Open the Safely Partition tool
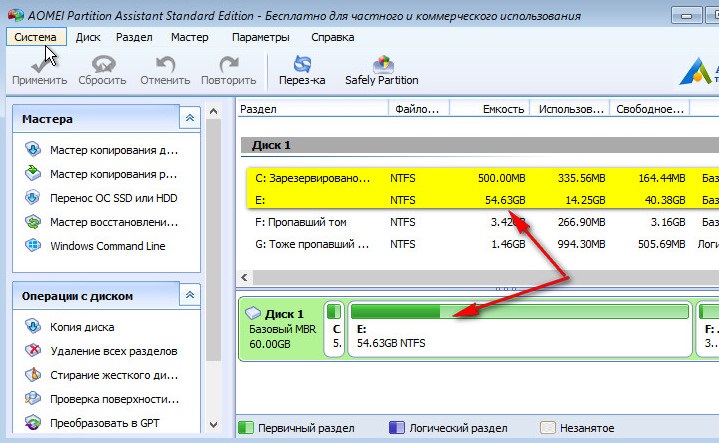 pyautogui.click(x=382, y=70)
